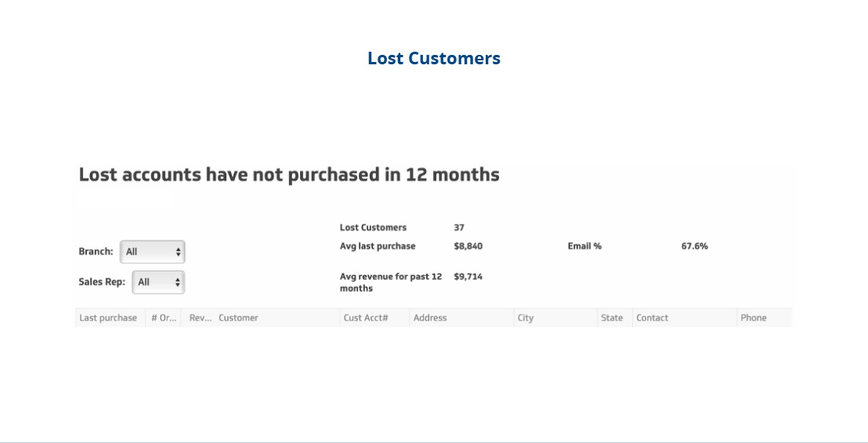Sort by Phone column header

[754, 318]
